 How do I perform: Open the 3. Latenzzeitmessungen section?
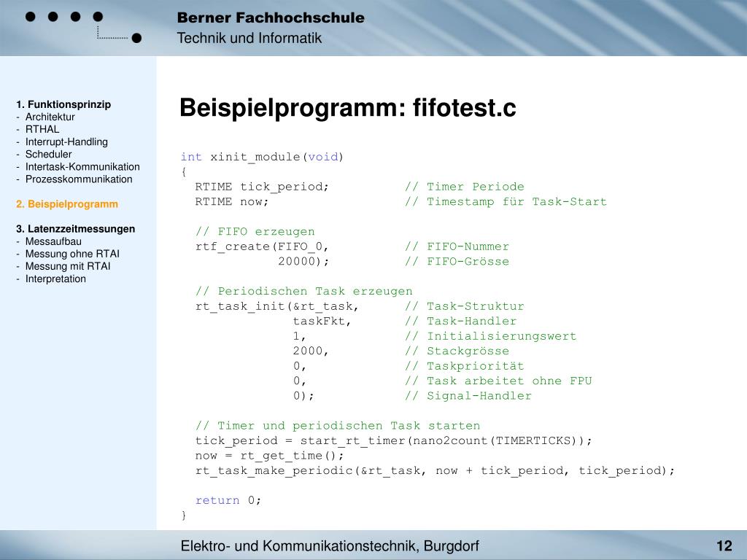pos(75,229)
